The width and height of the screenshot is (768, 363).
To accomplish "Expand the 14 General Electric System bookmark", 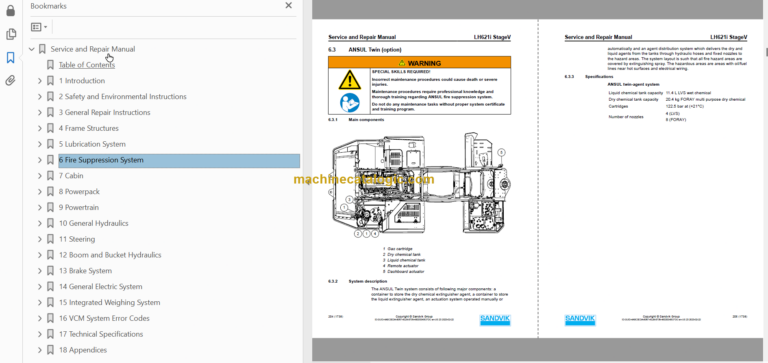I will 40,287.
